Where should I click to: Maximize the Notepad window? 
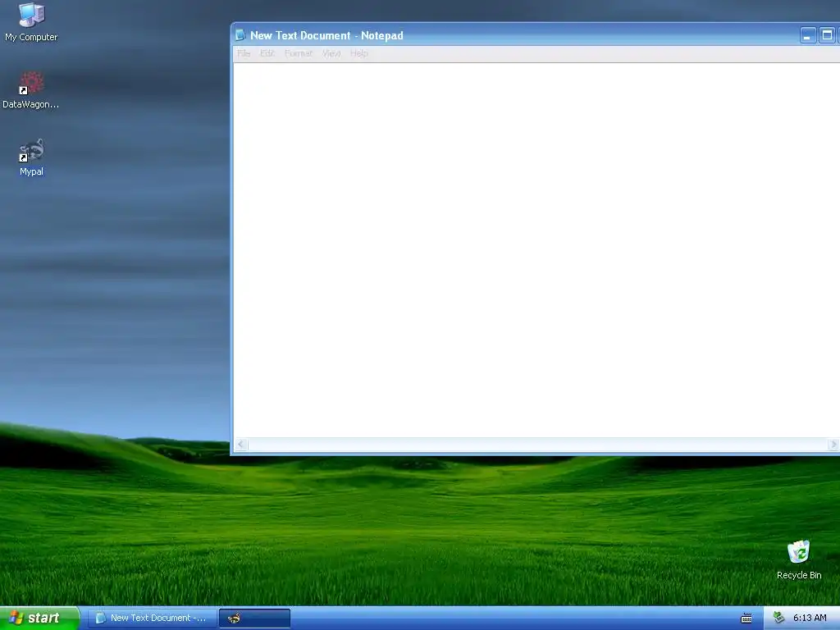(827, 35)
